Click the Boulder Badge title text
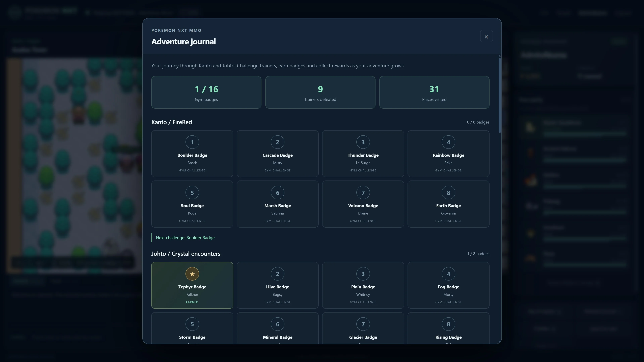644x362 pixels. pyautogui.click(x=192, y=155)
